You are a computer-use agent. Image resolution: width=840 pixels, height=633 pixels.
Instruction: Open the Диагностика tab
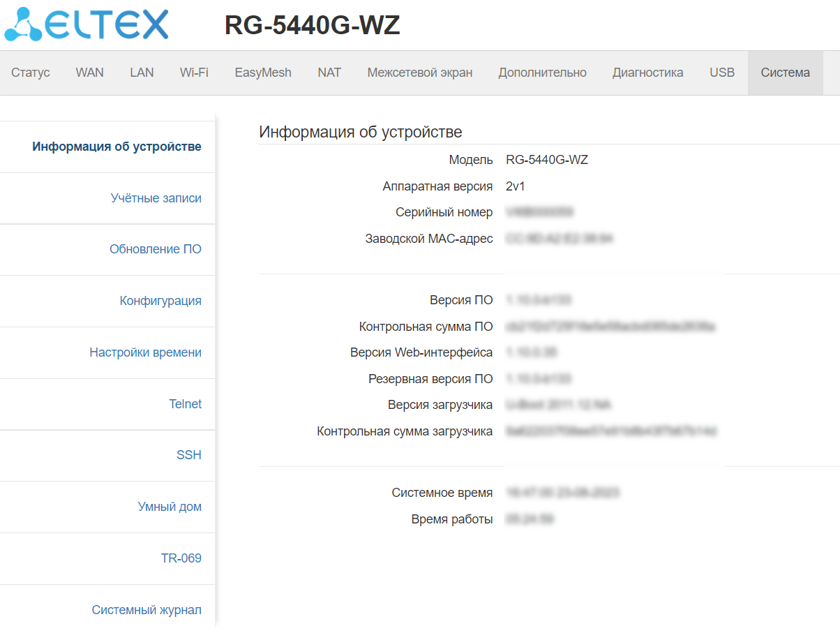(648, 73)
